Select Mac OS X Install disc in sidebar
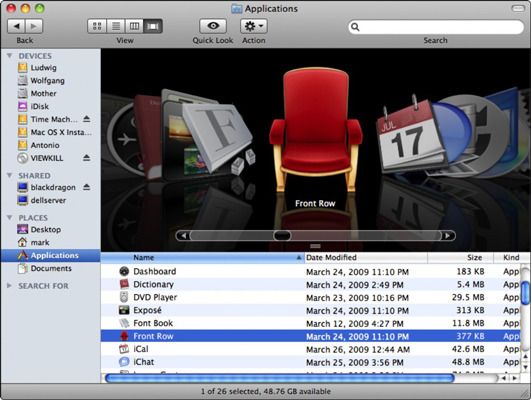Image resolution: width=531 pixels, height=400 pixels. click(x=54, y=132)
